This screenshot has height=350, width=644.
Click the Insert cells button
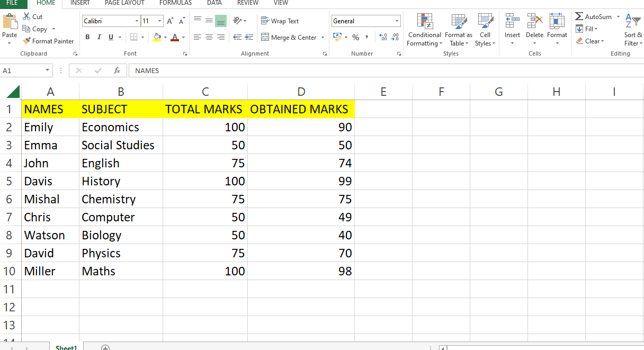[512, 29]
